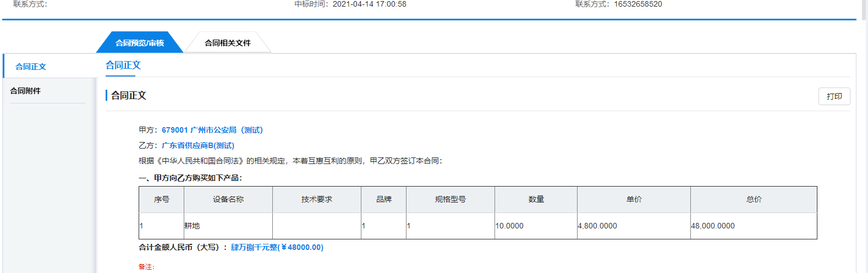Click the 48,000.0000 total price cell

point(713,226)
